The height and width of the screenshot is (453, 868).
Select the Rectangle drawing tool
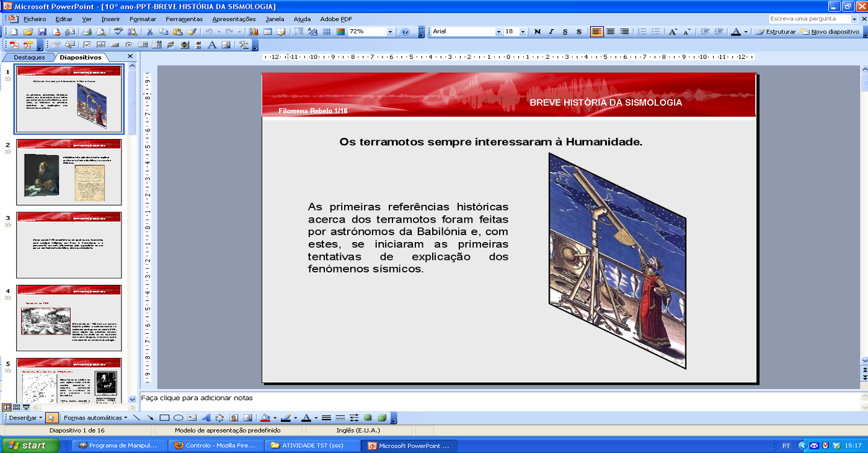(164, 418)
